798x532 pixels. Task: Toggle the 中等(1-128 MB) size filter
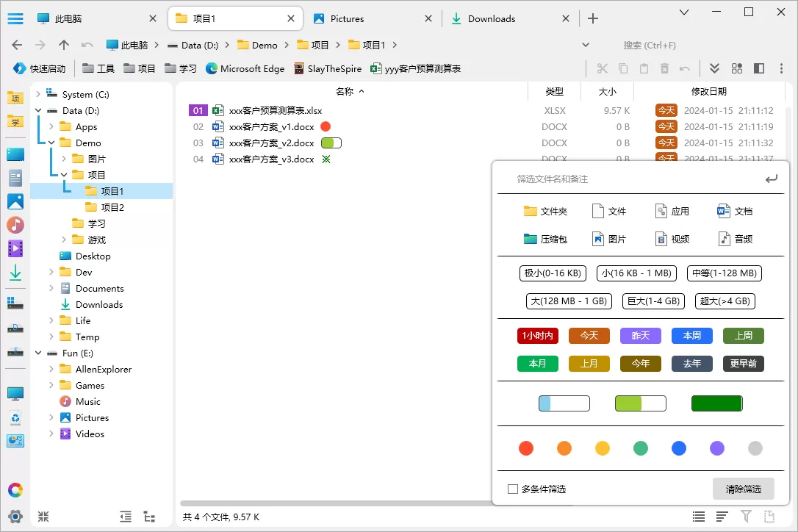click(725, 273)
